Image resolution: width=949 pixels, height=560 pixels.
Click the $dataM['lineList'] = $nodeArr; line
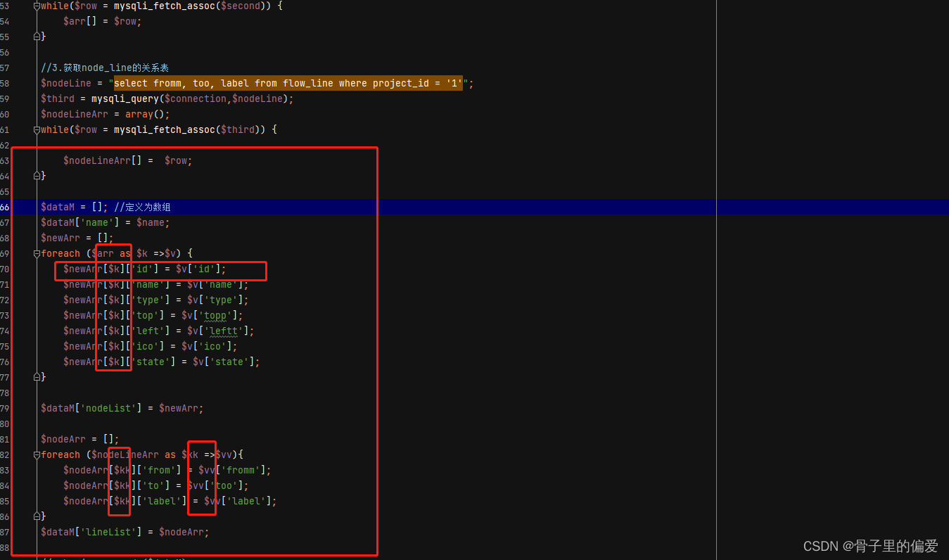(x=125, y=532)
